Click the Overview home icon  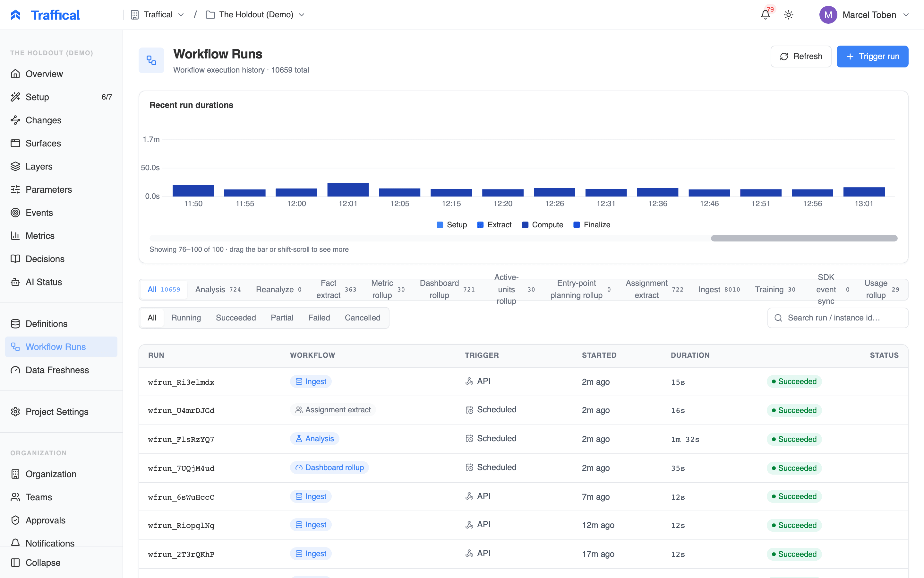[x=15, y=74]
